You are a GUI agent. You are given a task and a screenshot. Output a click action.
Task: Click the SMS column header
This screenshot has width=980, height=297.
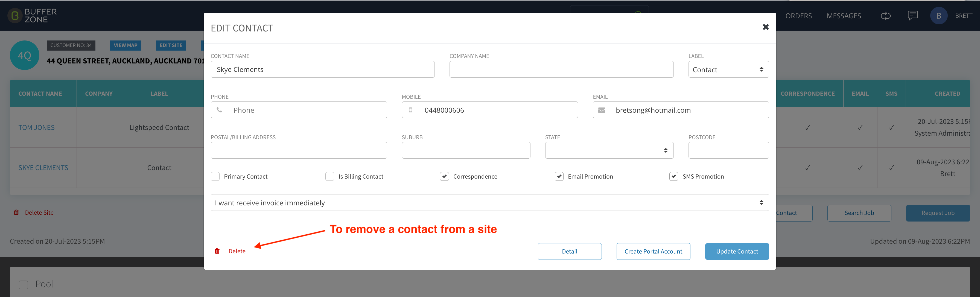[891, 94]
